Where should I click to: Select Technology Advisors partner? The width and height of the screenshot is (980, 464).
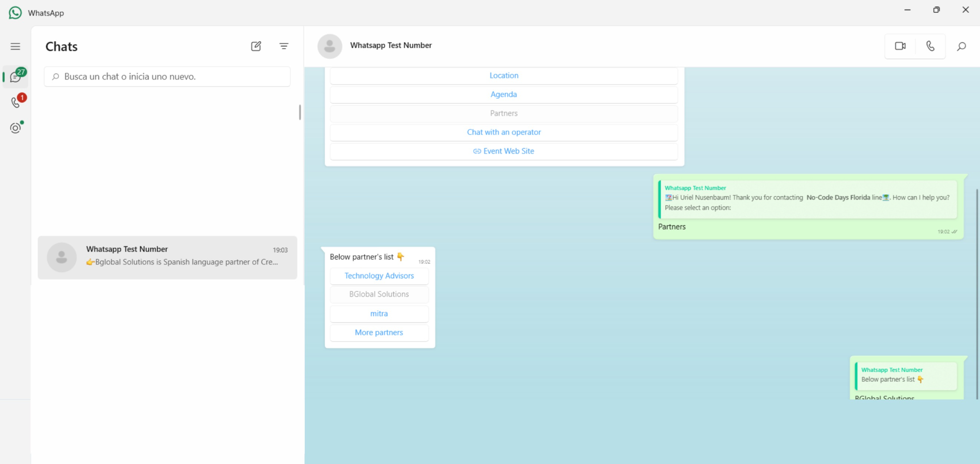point(379,276)
